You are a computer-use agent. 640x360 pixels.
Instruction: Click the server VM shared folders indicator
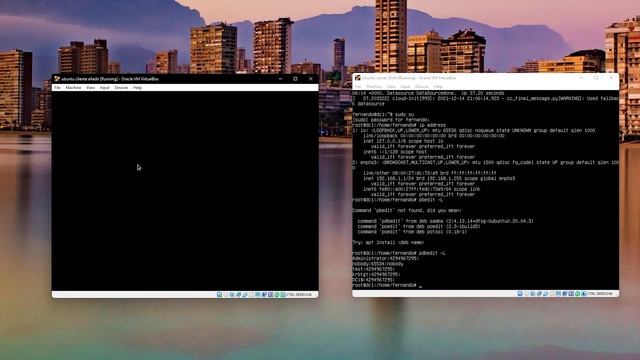coord(552,293)
